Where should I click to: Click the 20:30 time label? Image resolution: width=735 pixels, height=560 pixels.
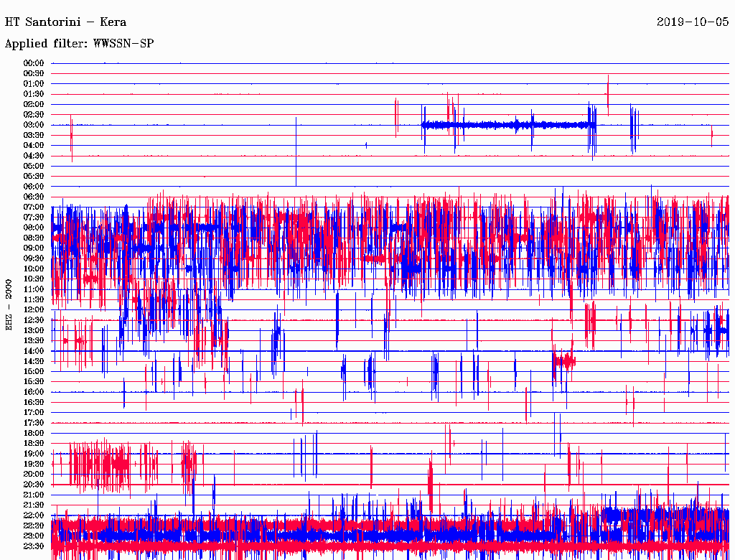point(34,484)
